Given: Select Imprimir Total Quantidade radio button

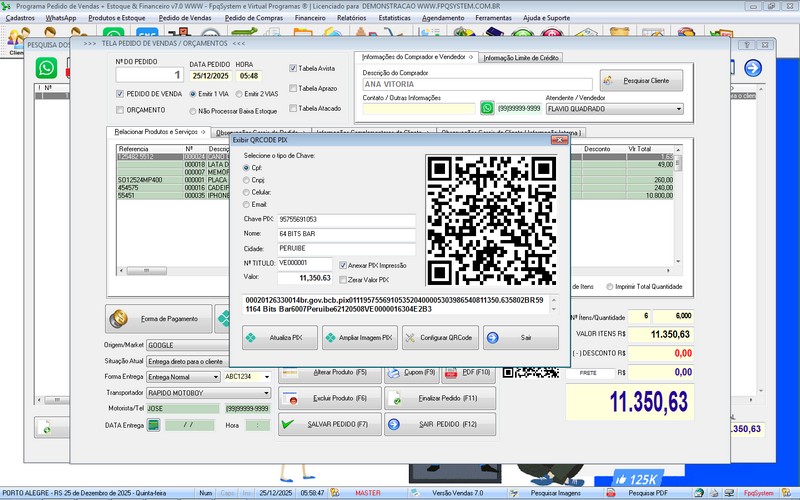Looking at the screenshot, I should (610, 287).
